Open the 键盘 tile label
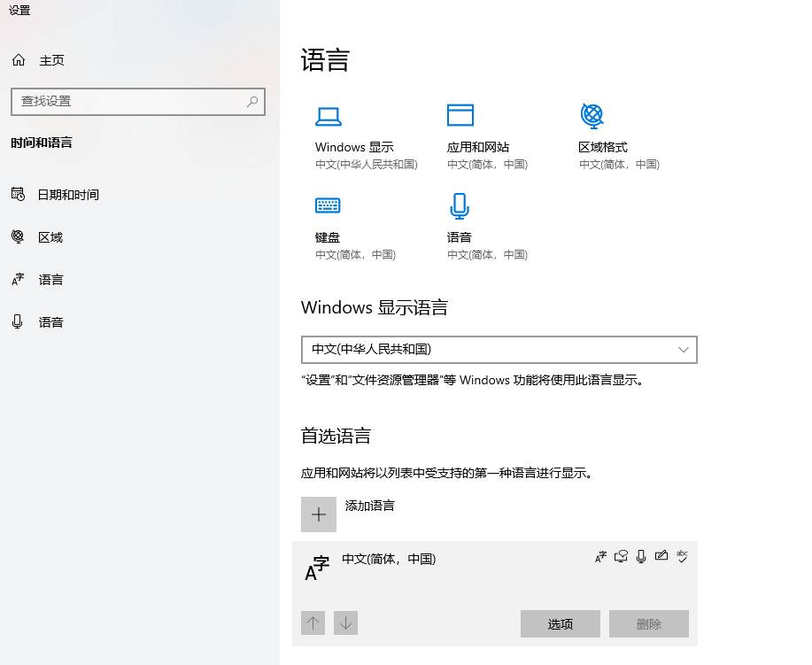The height and width of the screenshot is (665, 812). (x=328, y=237)
